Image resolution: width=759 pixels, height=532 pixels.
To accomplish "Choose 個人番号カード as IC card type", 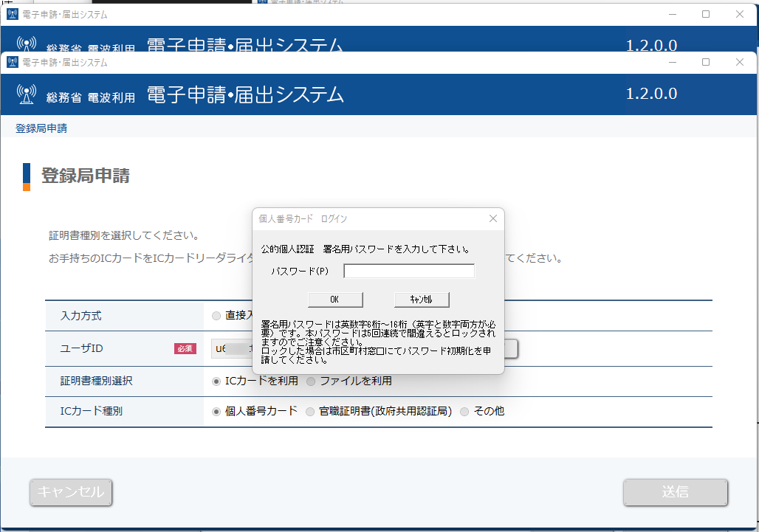I will pos(216,412).
